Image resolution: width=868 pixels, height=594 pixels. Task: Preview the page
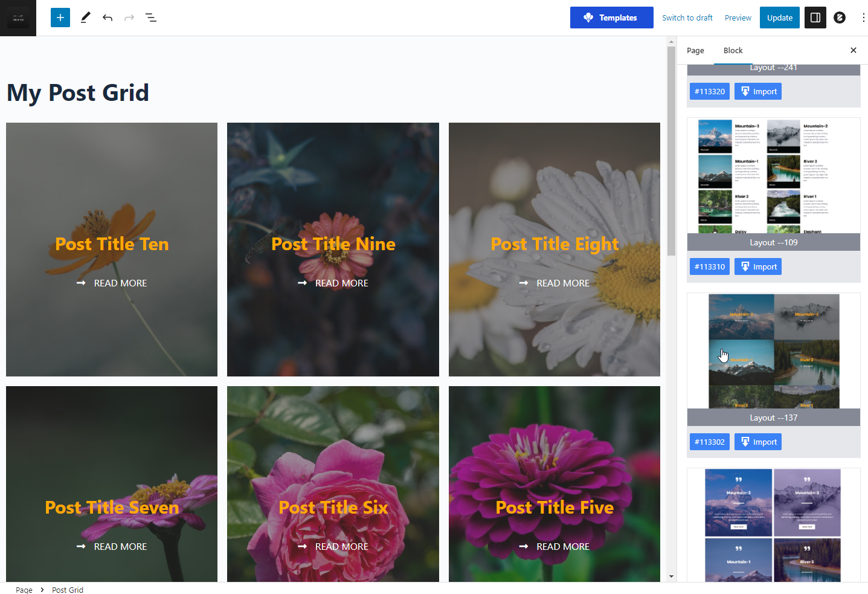[738, 18]
